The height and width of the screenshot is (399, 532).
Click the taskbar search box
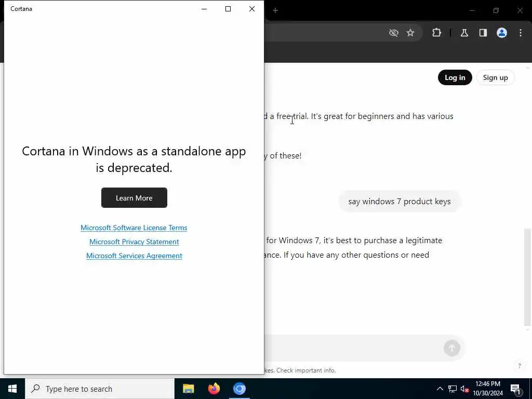(99, 389)
